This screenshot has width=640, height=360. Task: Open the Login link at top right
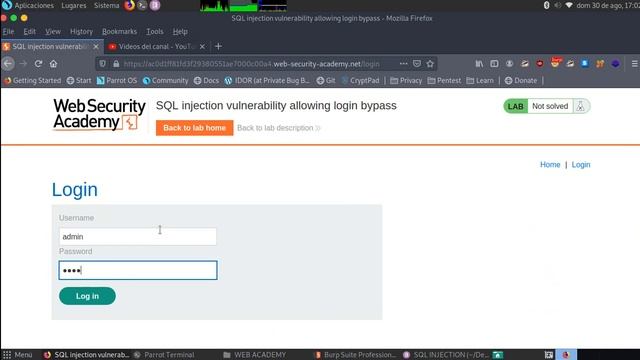click(x=581, y=164)
